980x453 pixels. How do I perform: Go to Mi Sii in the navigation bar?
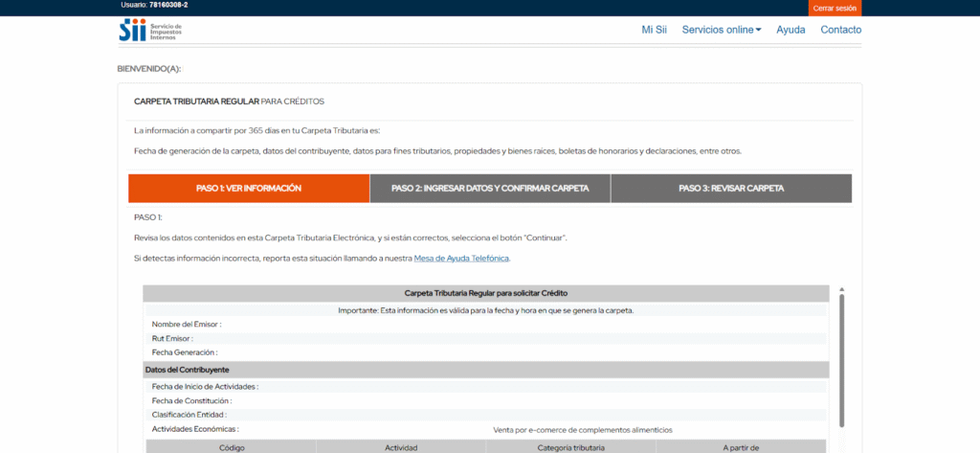tap(654, 30)
